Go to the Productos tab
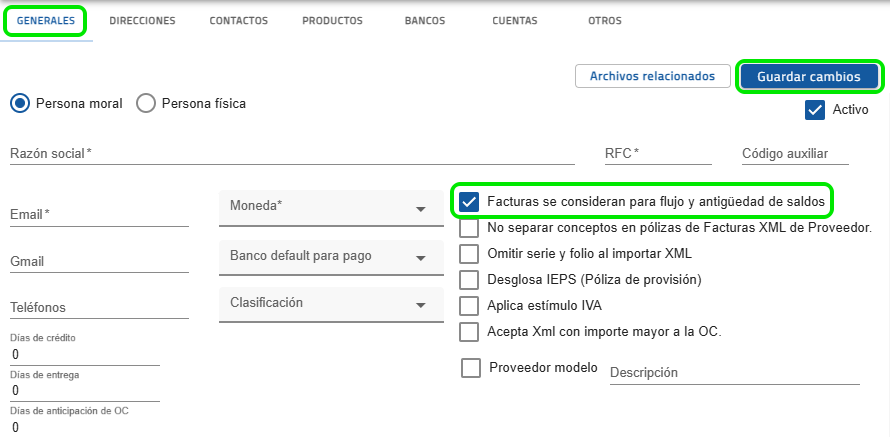The height and width of the screenshot is (437, 890). 333,20
